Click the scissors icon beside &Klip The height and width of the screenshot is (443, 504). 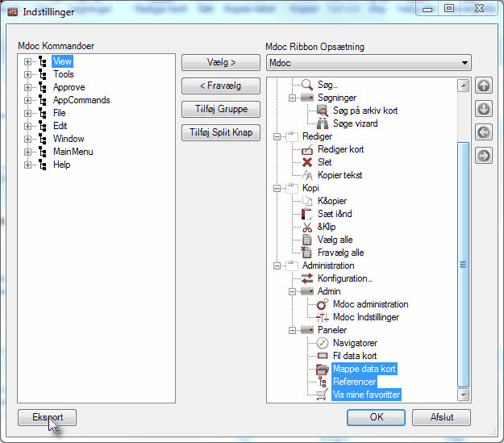307,227
